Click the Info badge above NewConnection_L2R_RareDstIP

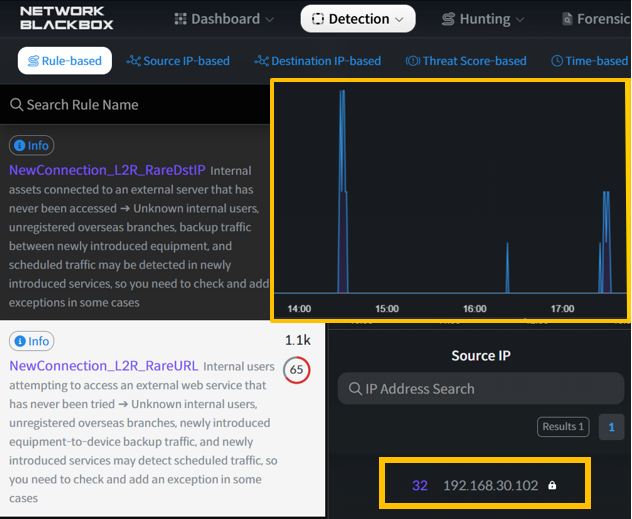pyautogui.click(x=31, y=146)
